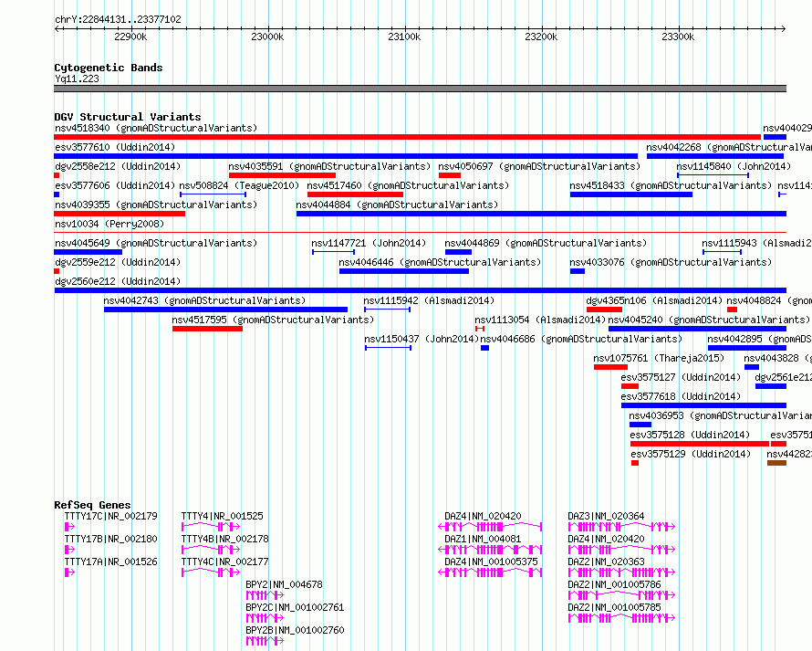Open the nsv4044869 variant label

tap(546, 243)
